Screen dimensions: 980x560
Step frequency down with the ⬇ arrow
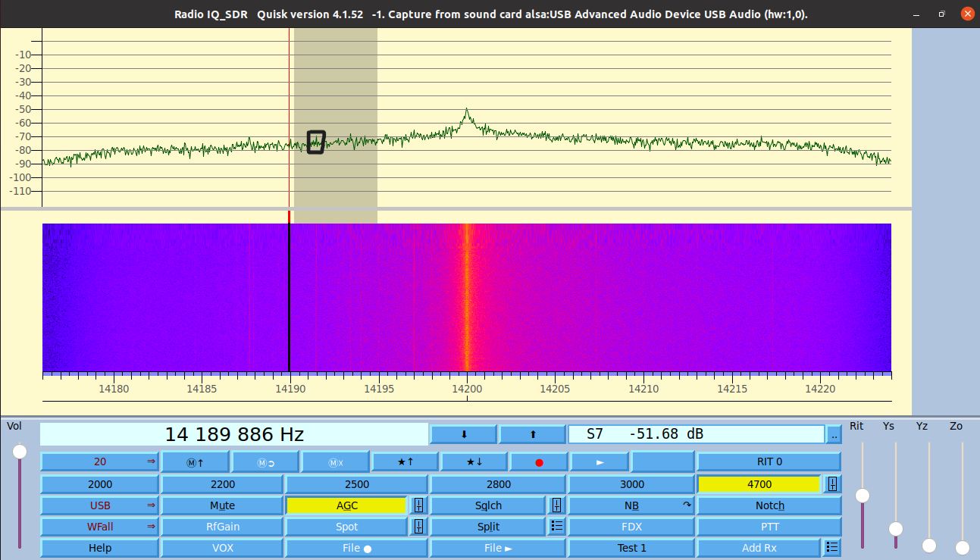click(463, 434)
